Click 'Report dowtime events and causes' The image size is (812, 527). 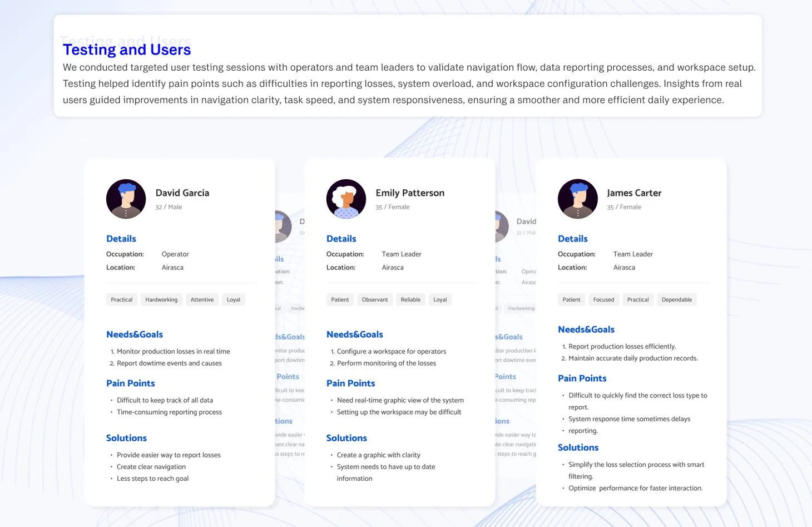pos(169,363)
